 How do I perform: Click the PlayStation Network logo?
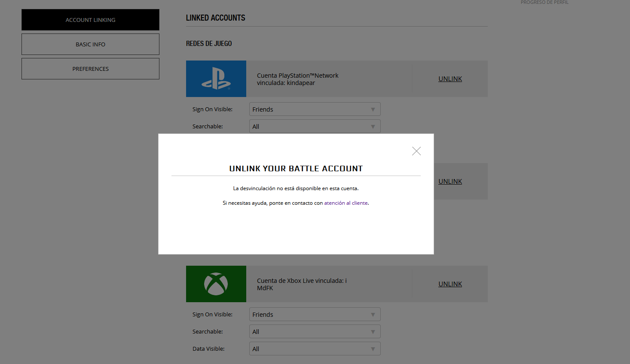[216, 79]
